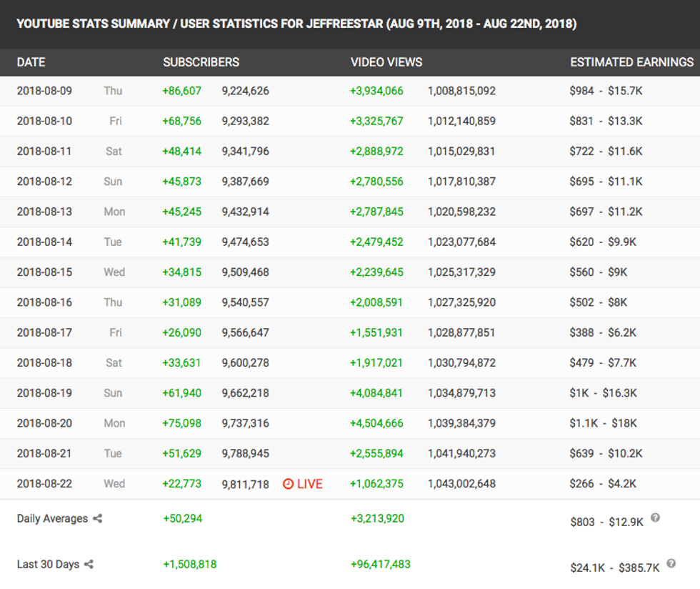Open help icon next to $24.1K - $385.7K
This screenshot has width=700, height=589.
tap(671, 564)
